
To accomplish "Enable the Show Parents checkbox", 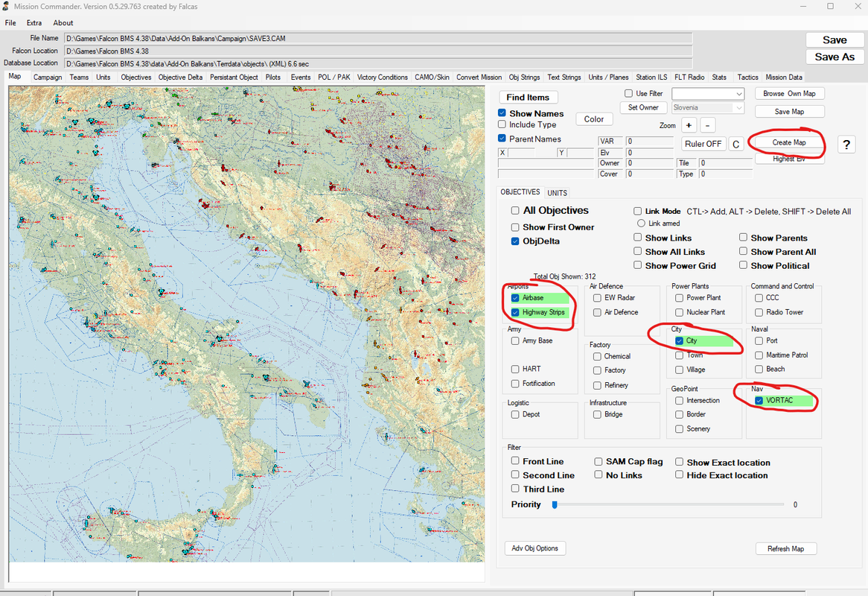I will [743, 238].
